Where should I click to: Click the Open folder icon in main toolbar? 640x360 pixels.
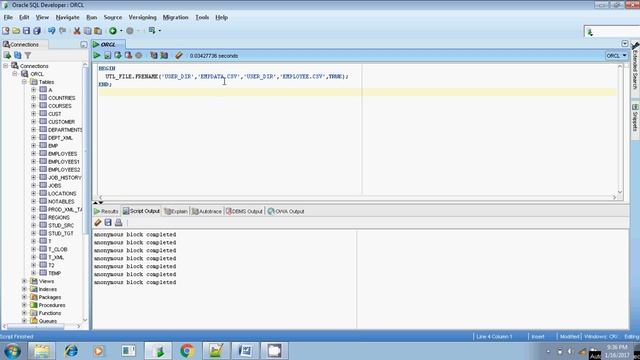click(x=16, y=31)
